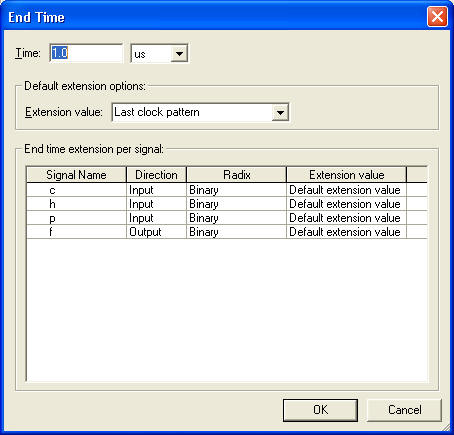This screenshot has width=454, height=435.
Task: Click Binary radix cell for signal h
Action: click(x=236, y=204)
